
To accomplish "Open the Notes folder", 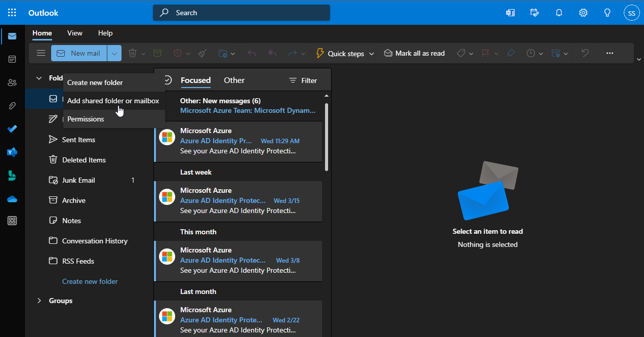I will tap(89, 221).
